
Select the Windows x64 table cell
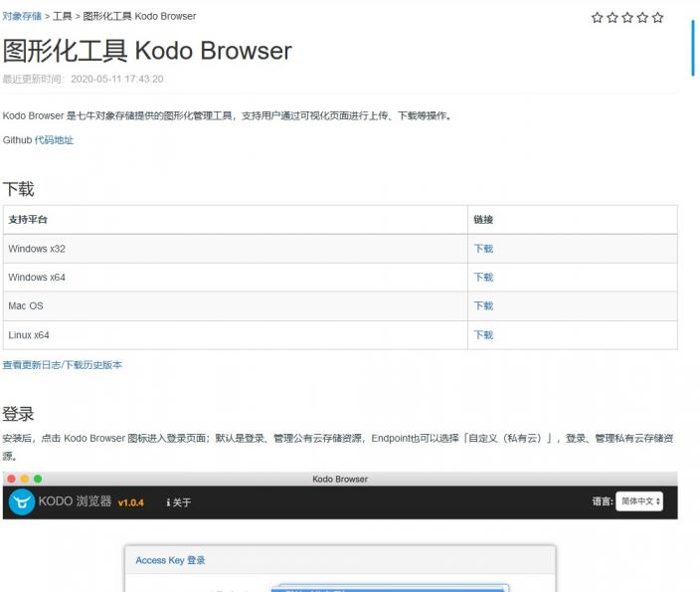click(236, 277)
